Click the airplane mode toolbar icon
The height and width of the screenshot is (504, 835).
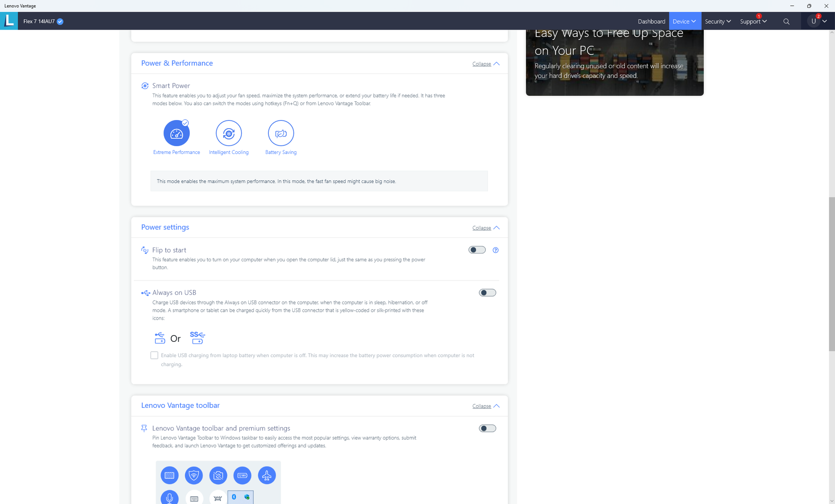[267, 475]
